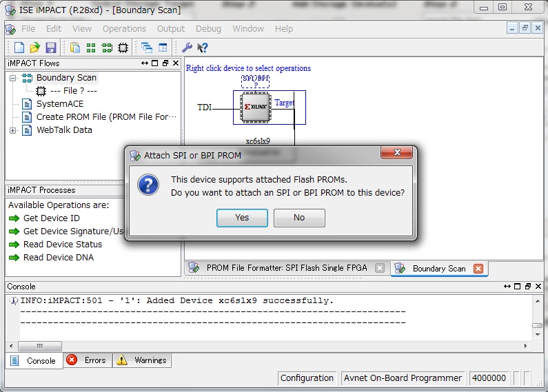This screenshot has width=548, height=392.
Task: Click No in the Attach PROM dialog
Action: point(299,218)
